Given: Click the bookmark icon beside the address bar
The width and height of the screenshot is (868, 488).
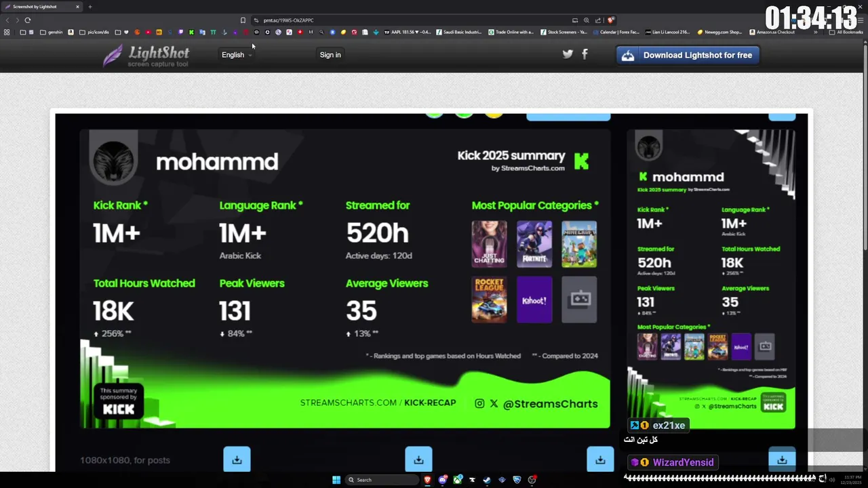Looking at the screenshot, I should [243, 20].
